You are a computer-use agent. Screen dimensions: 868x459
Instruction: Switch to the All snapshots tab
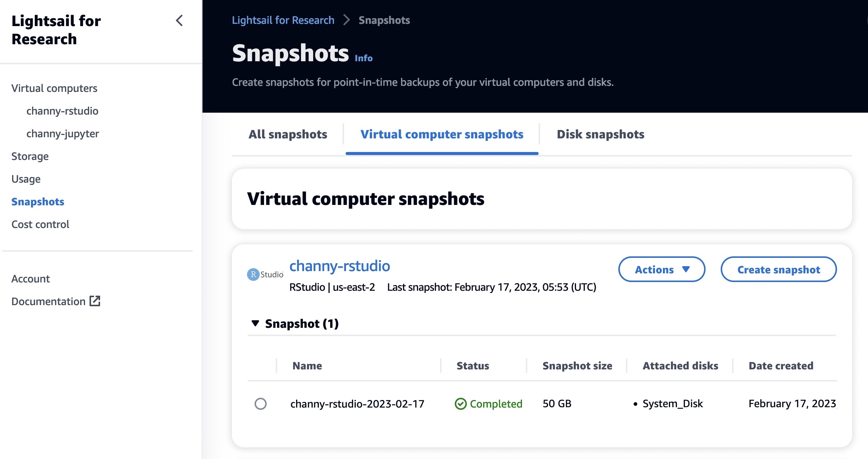point(288,134)
